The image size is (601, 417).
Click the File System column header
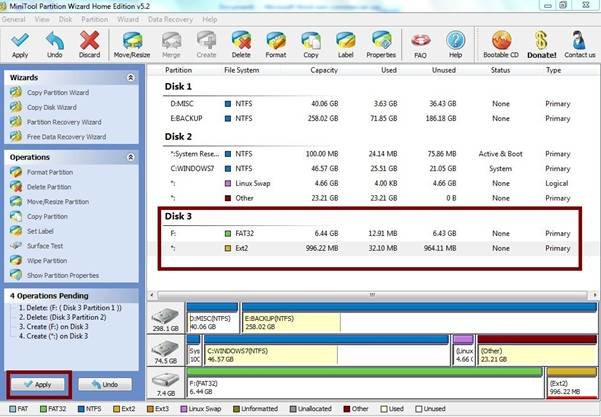241,70
